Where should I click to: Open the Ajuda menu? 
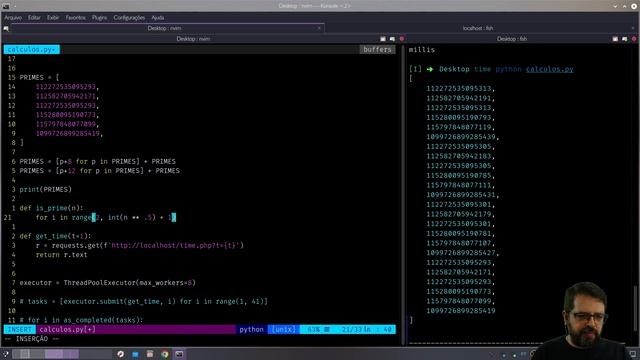pyautogui.click(x=158, y=18)
